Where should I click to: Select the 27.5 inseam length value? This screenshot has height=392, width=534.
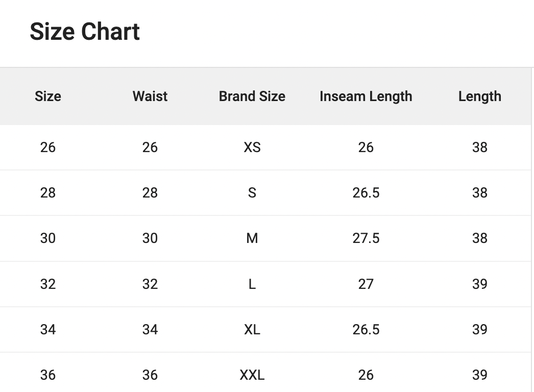pyautogui.click(x=366, y=238)
